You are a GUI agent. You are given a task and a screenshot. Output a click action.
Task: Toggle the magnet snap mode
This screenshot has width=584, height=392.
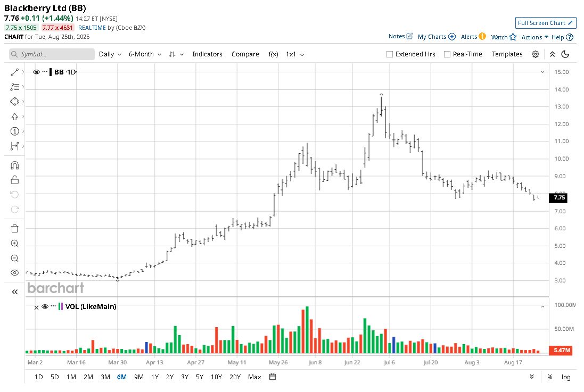click(x=14, y=165)
